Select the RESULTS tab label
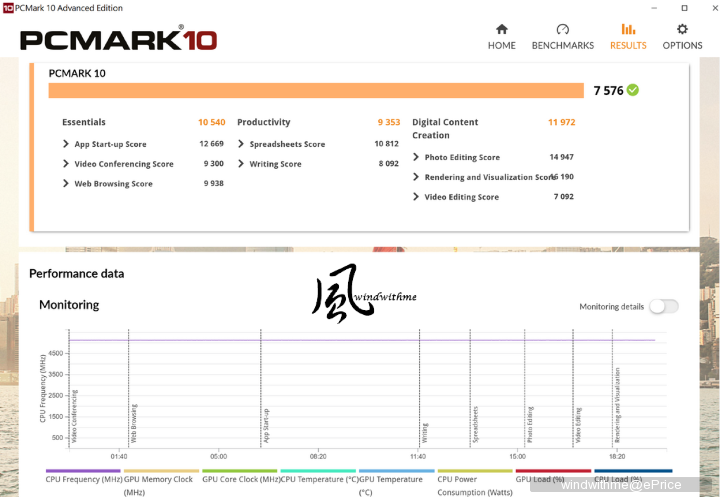 pyautogui.click(x=628, y=45)
